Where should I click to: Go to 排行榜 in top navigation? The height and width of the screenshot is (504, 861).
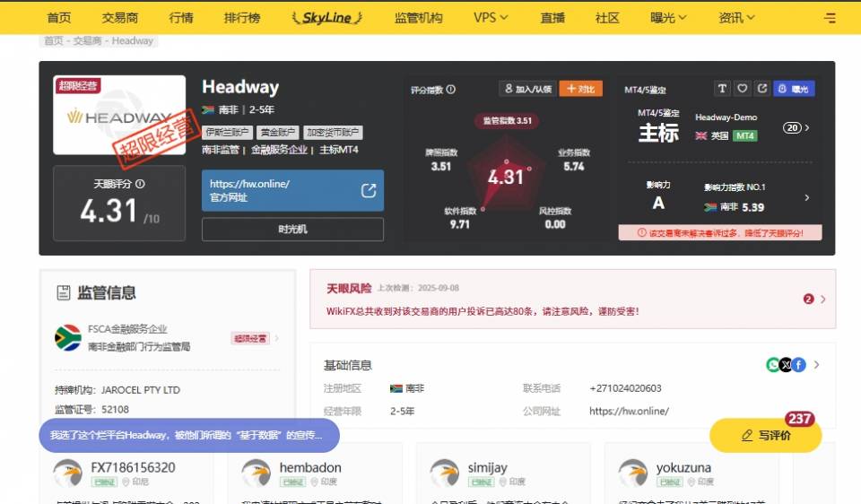(242, 17)
